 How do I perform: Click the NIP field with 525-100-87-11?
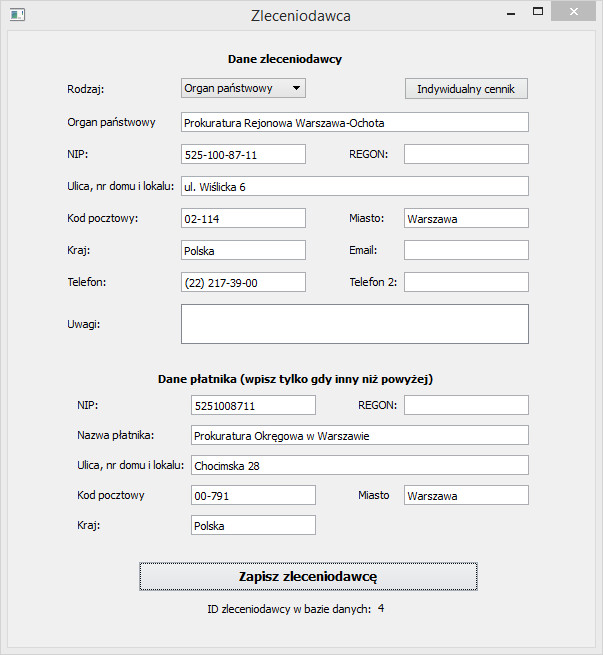click(243, 154)
